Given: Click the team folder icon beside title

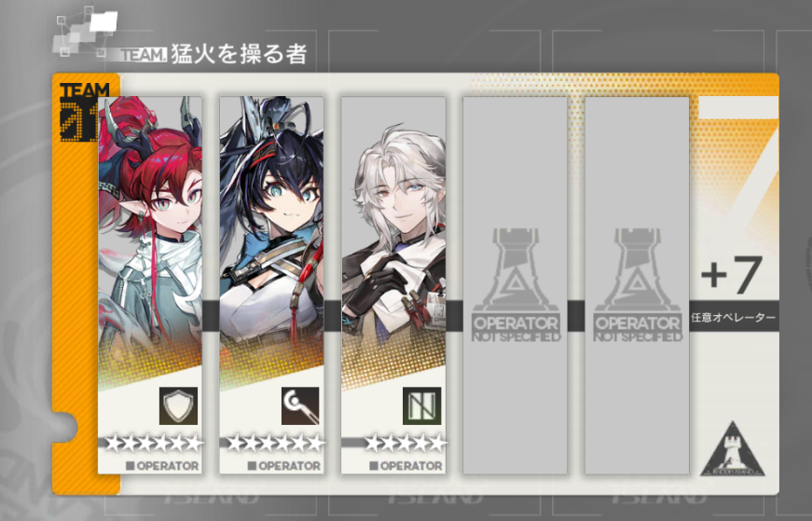Looking at the screenshot, I should click(85, 34).
